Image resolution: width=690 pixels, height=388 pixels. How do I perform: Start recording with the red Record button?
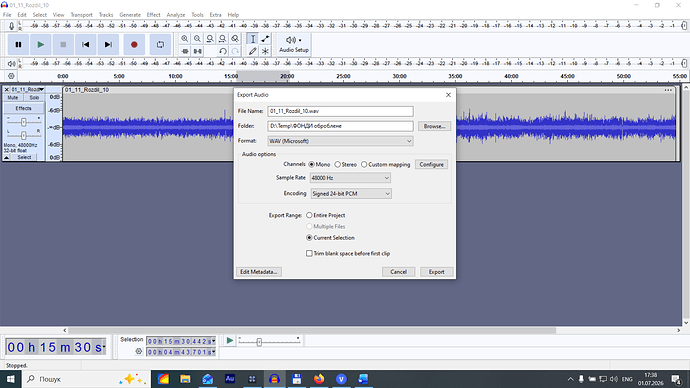[x=134, y=44]
